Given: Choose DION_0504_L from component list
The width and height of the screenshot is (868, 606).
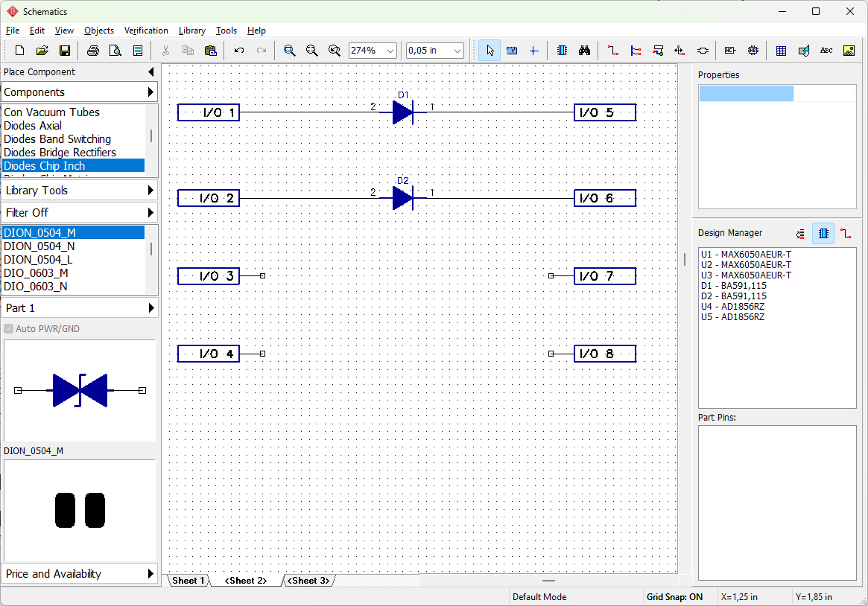Looking at the screenshot, I should pyautogui.click(x=73, y=260).
